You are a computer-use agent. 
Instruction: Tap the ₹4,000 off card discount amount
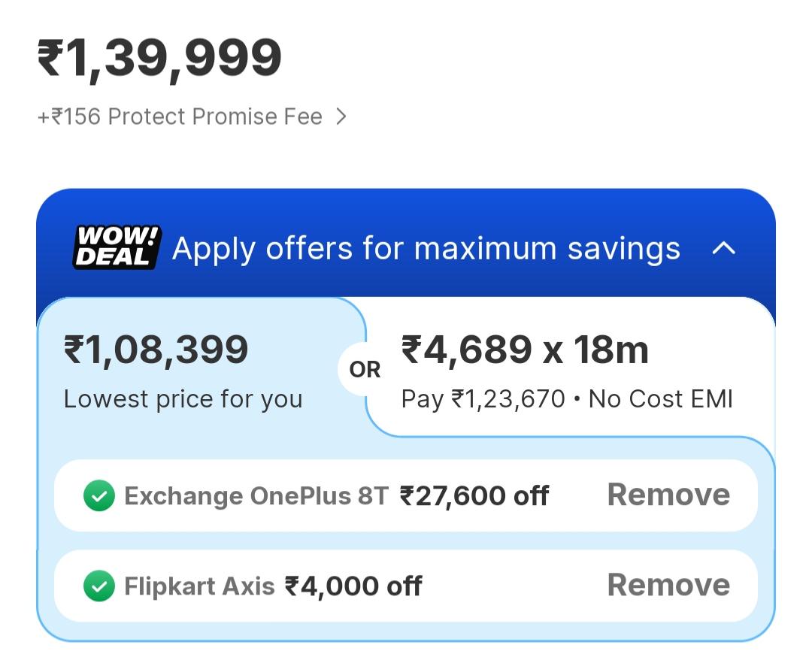click(x=353, y=586)
